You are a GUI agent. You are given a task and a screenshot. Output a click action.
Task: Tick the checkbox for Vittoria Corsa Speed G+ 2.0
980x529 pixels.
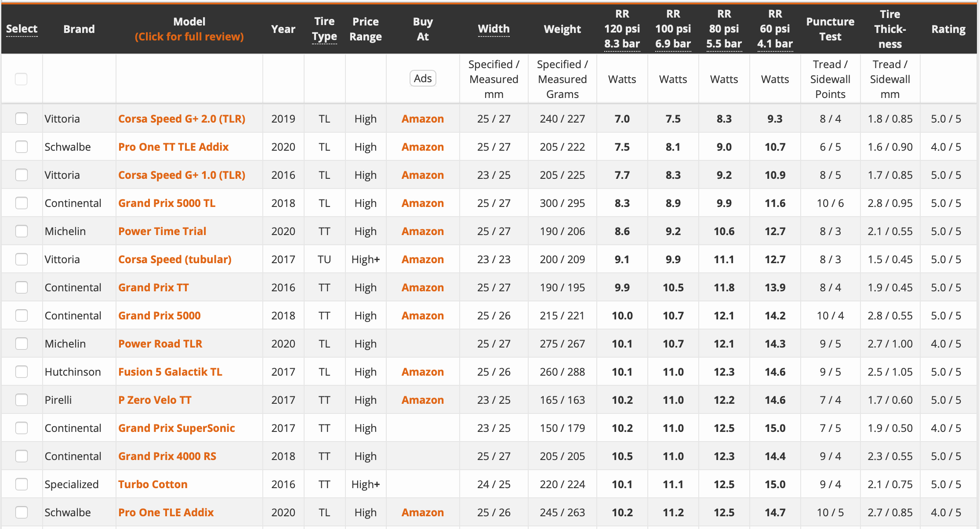22,119
